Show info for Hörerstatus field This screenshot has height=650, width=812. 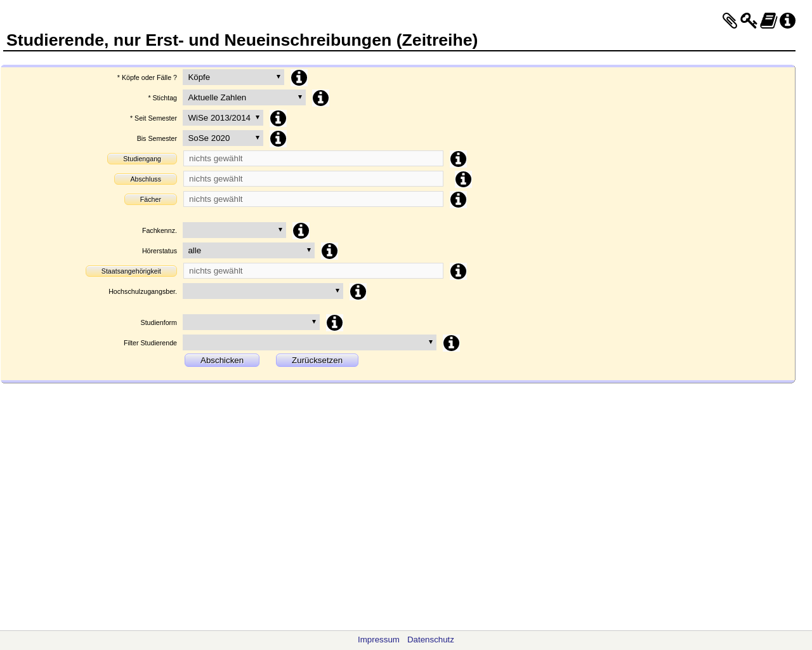(x=329, y=251)
